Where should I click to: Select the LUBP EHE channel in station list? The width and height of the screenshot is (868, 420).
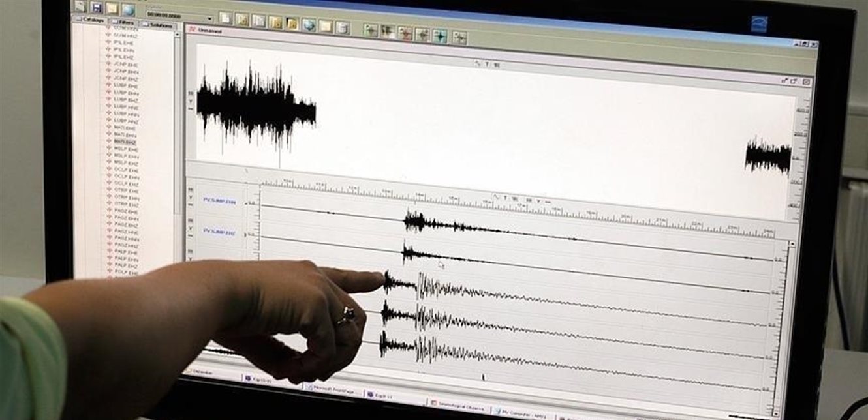[126, 85]
